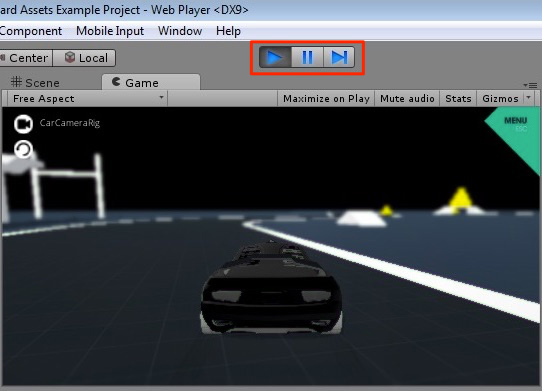Open the Window menu
The height and width of the screenshot is (391, 542).
[180, 31]
